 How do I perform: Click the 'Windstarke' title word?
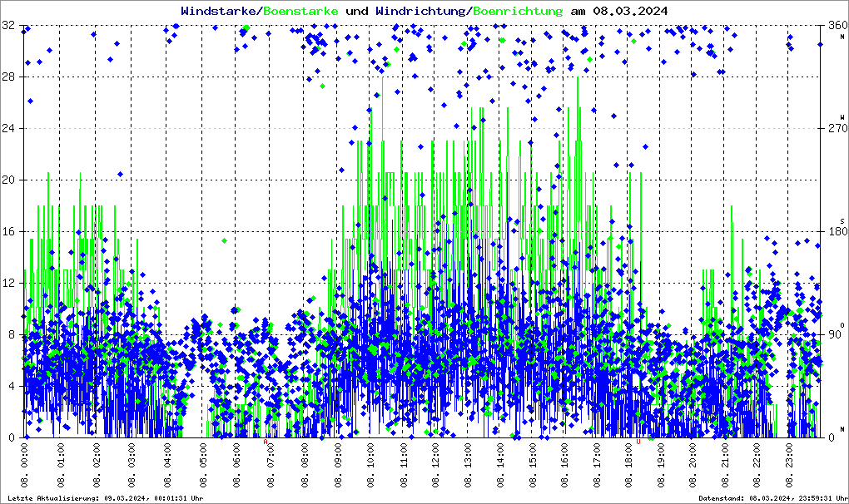point(220,11)
